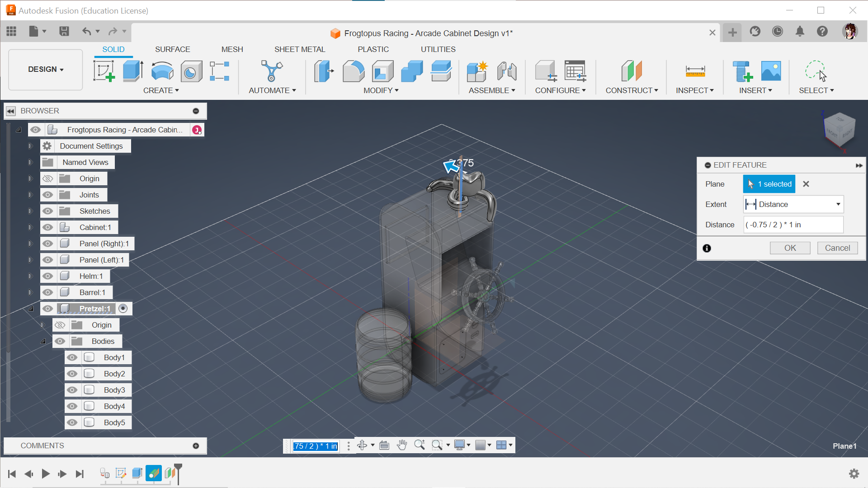Image resolution: width=868 pixels, height=488 pixels.
Task: Click the Select tool icon
Action: click(816, 71)
